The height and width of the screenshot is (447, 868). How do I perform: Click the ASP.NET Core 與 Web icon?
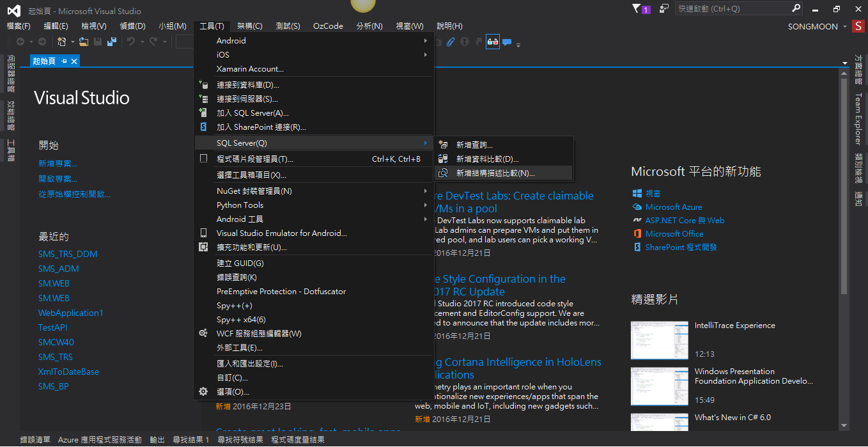pos(638,220)
